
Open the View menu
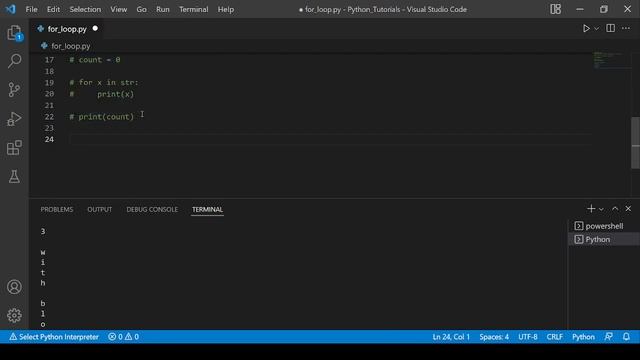(x=118, y=9)
